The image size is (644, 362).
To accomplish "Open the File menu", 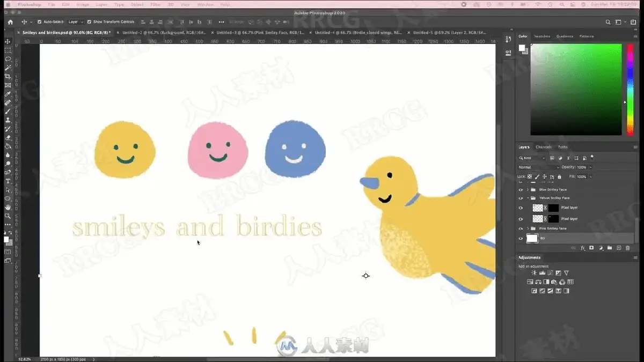I will 51,4.
